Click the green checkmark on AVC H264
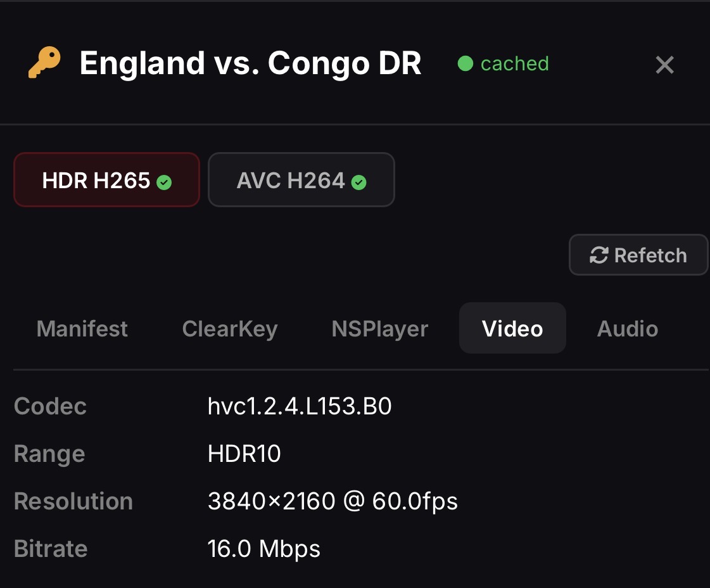The image size is (710, 588). pos(358,182)
